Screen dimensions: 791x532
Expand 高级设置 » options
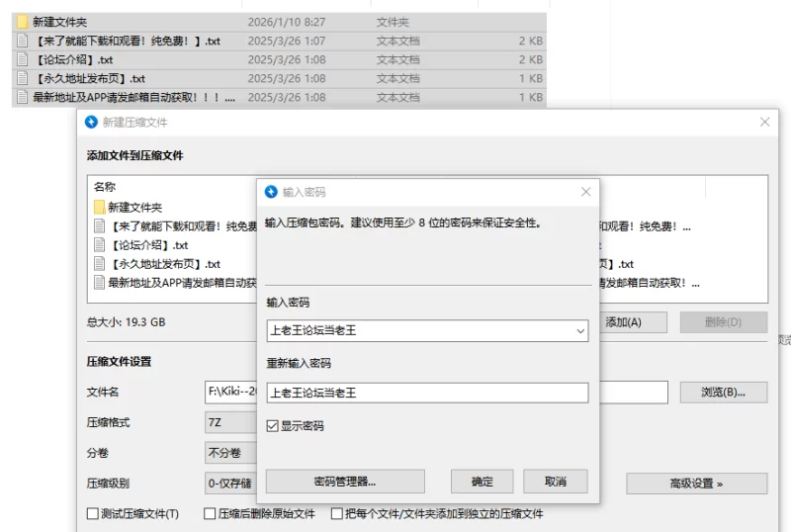(697, 484)
